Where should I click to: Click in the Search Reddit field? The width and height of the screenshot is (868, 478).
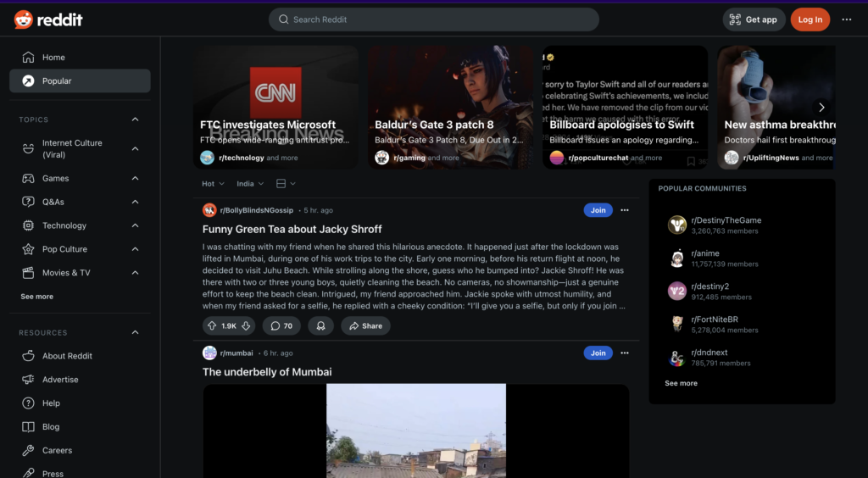coord(434,19)
